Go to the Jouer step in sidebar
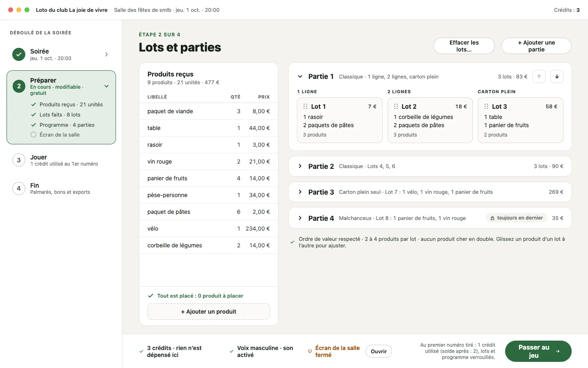Image resolution: width=588 pixels, height=368 pixels. 61,160
